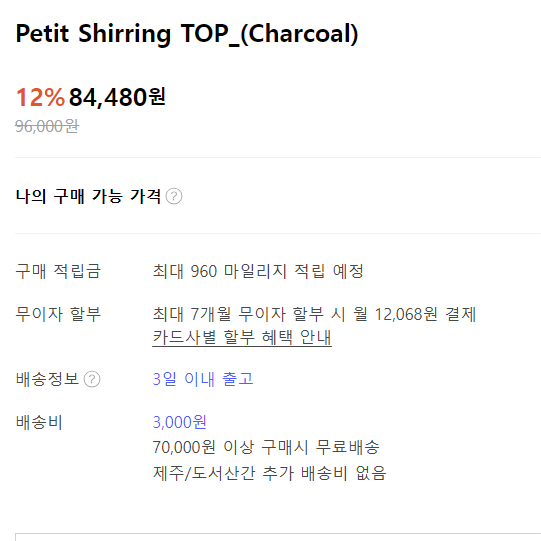Select the 구매 적립금 label
541x541 pixels.
click(x=58, y=271)
